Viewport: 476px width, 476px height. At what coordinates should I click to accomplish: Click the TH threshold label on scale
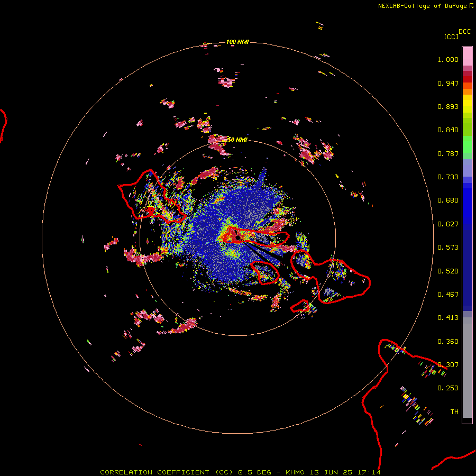click(x=454, y=412)
